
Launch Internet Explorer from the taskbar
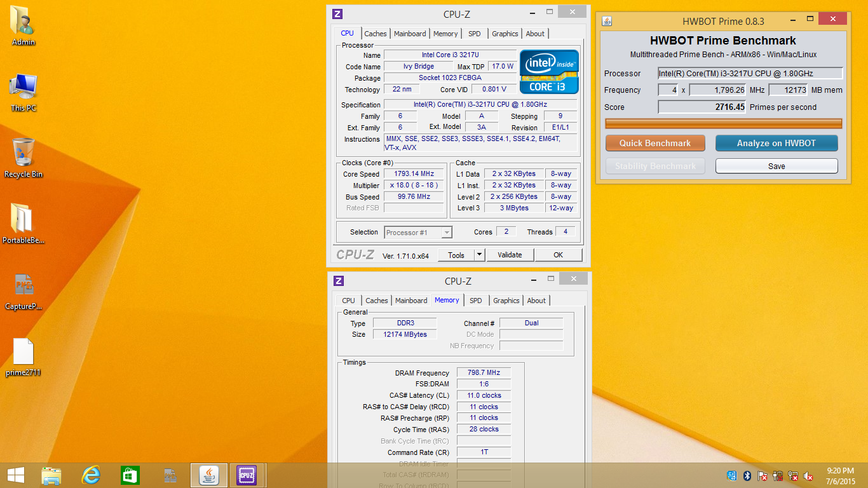click(91, 475)
